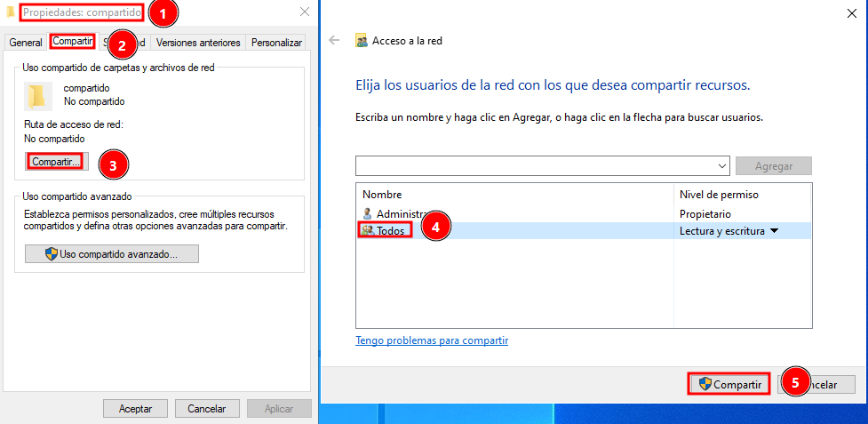Click the shield icon on Uso compartido avanzado
Viewport: 868px width, 424px height.
point(52,254)
